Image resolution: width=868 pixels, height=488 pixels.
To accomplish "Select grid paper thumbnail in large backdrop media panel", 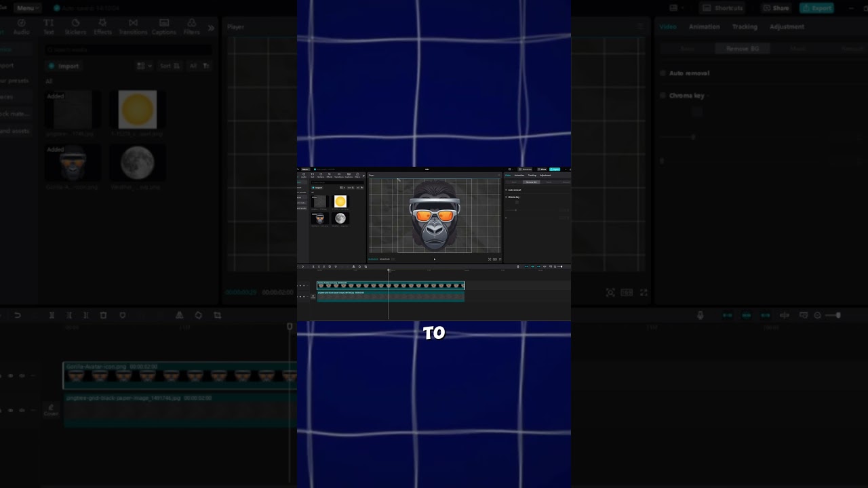I will (73, 109).
